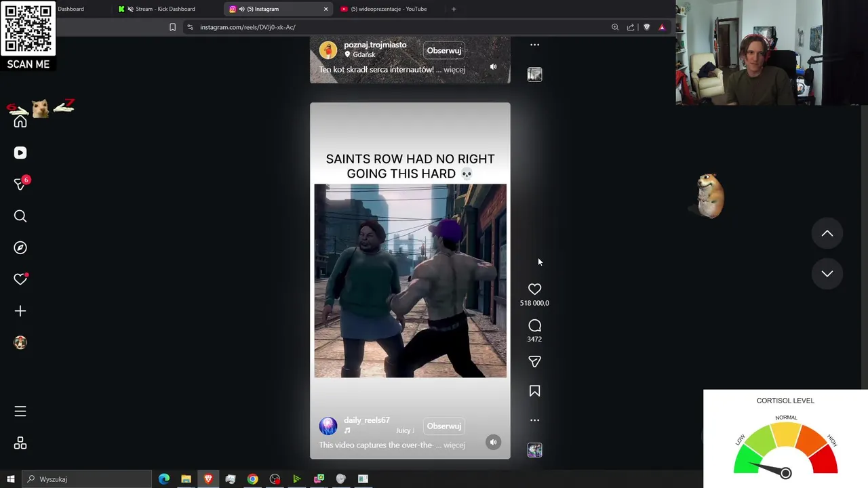
Task: Open the Reels icon in Instagram sidebar
Action: pyautogui.click(x=20, y=153)
